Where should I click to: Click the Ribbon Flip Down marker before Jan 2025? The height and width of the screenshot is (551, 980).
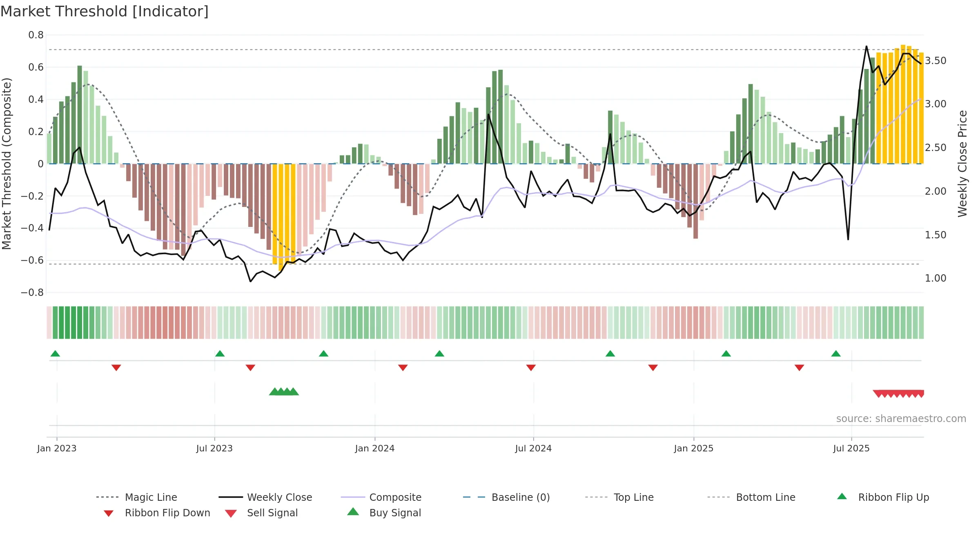point(653,368)
